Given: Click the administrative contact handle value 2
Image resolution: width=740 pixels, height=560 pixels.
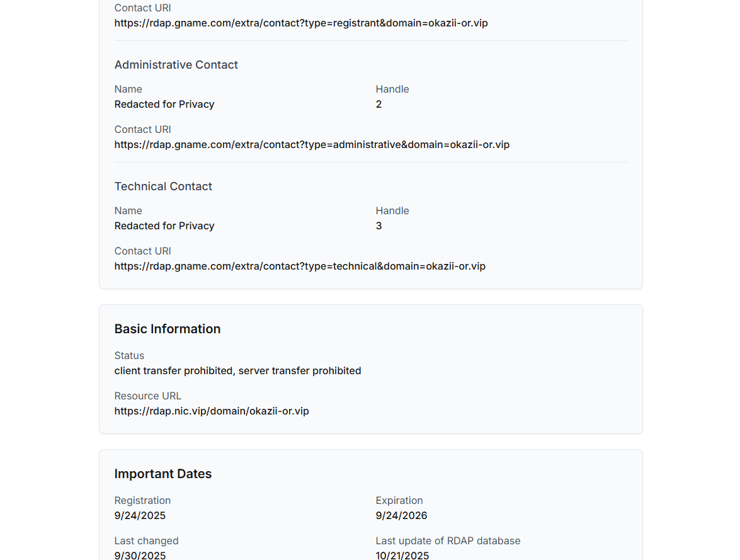Looking at the screenshot, I should coord(379,105).
